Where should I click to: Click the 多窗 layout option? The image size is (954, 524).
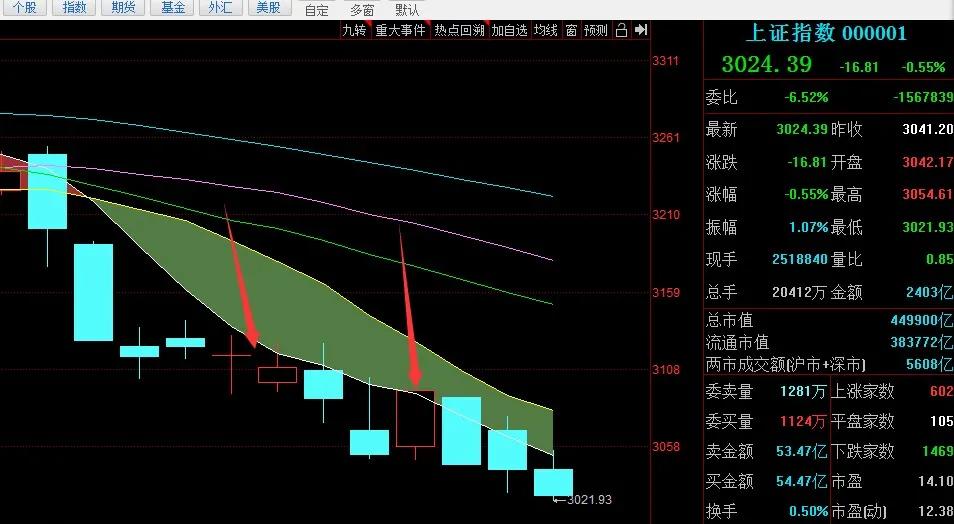(362, 10)
